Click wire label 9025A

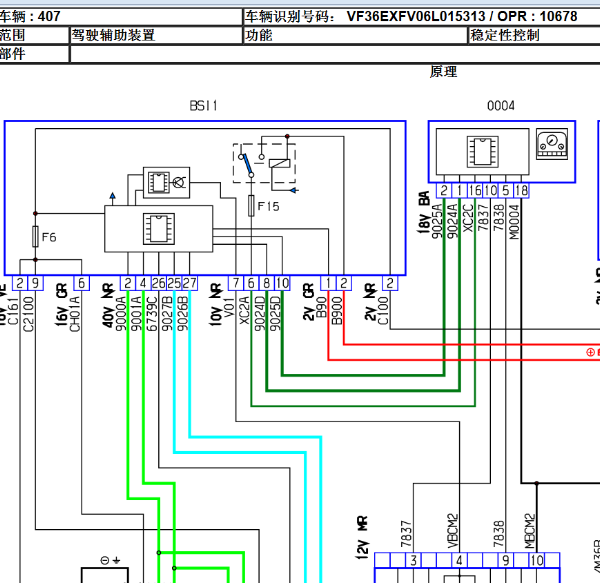437,221
